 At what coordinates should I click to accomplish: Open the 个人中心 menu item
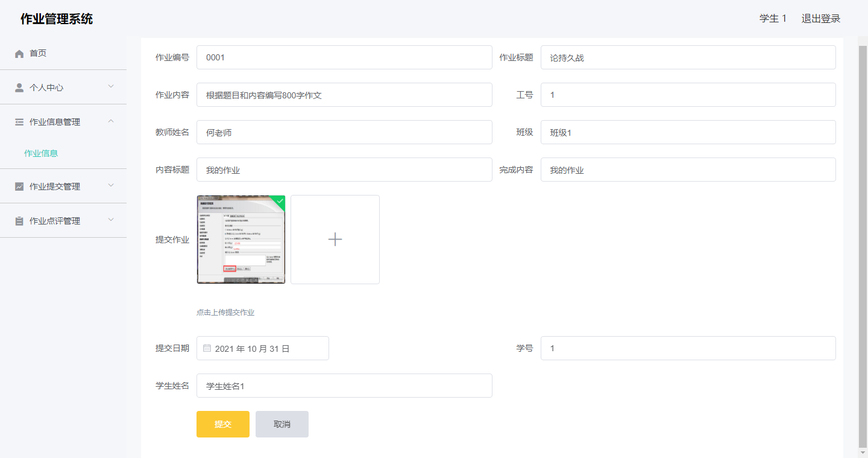[x=63, y=87]
